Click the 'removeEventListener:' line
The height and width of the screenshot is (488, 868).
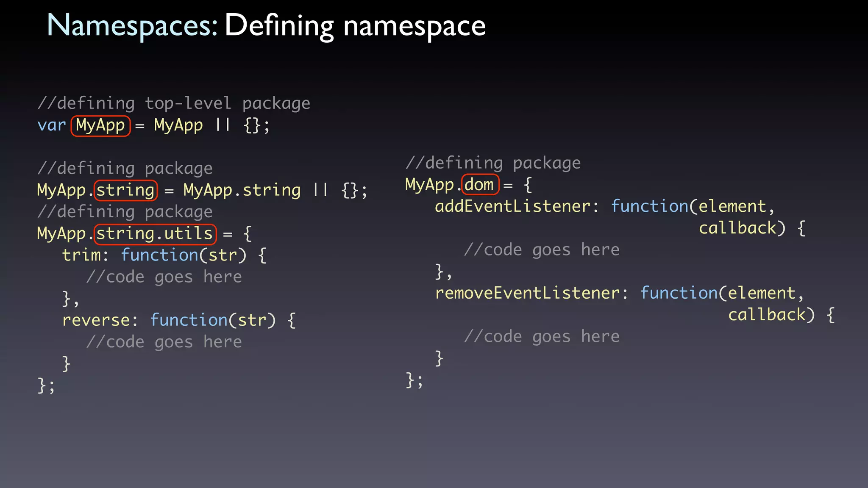point(620,293)
